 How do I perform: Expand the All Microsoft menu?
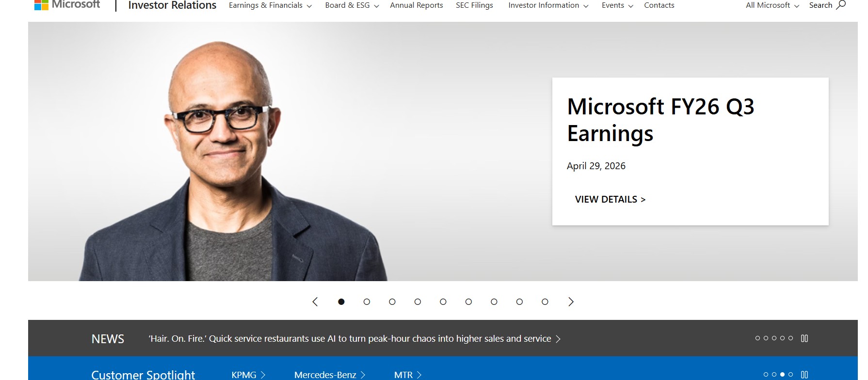click(772, 5)
